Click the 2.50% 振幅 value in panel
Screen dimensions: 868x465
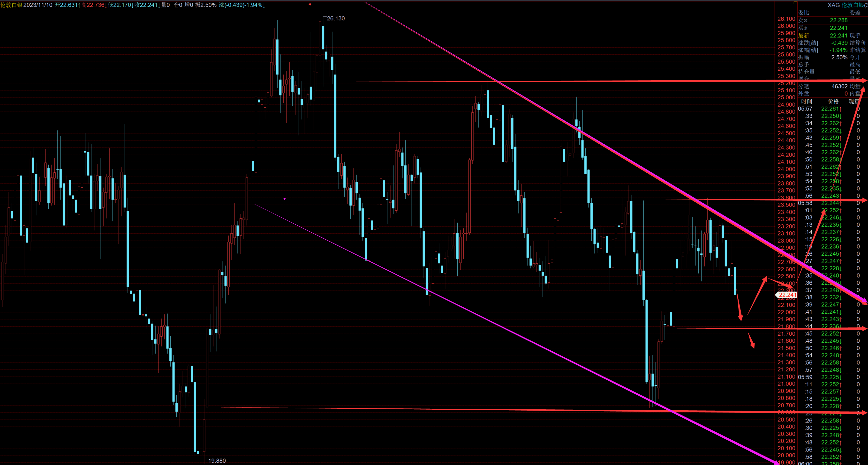[839, 57]
